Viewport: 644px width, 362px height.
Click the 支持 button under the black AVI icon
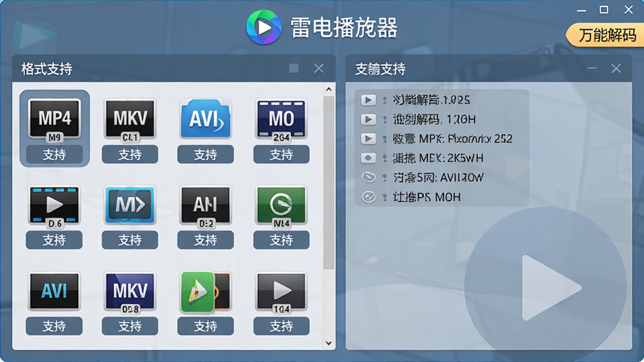(54, 326)
